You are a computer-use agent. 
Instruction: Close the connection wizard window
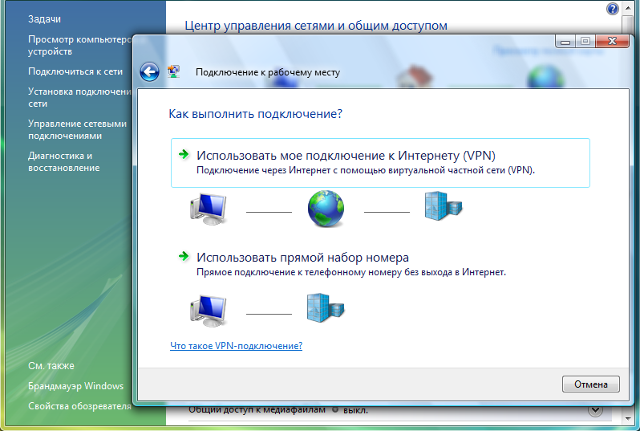[612, 41]
